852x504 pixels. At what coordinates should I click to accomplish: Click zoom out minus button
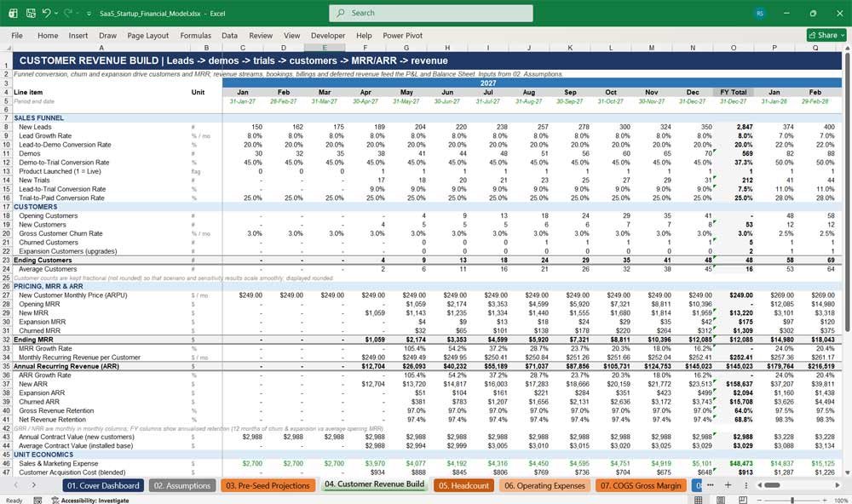click(x=758, y=501)
